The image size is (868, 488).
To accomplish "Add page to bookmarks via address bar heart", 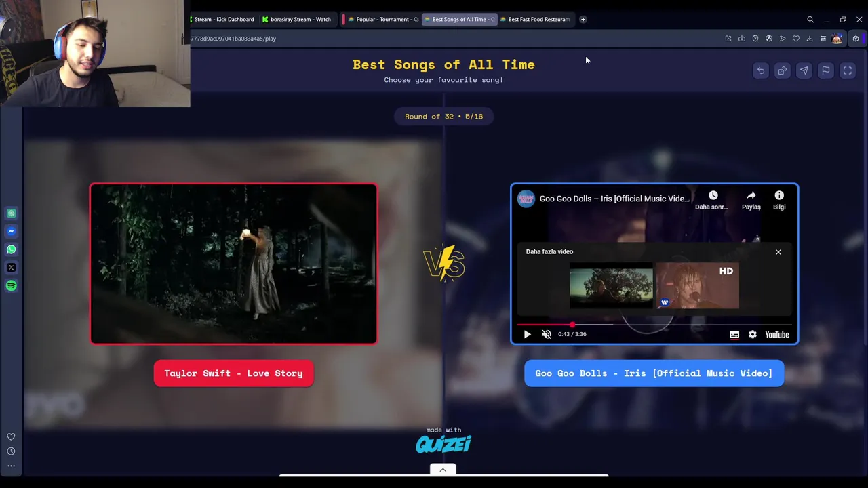I will [796, 39].
